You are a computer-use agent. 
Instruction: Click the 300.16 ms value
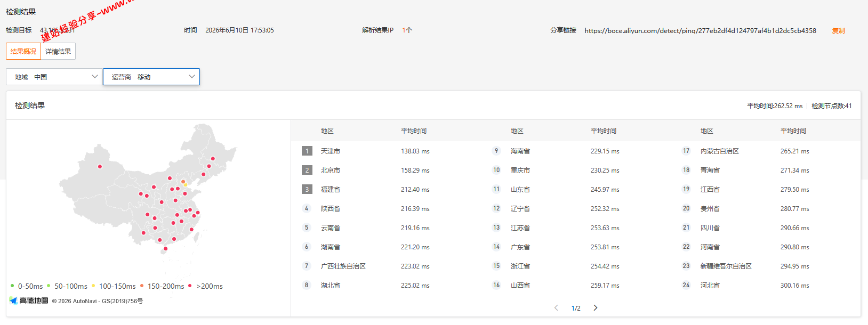pyautogui.click(x=795, y=286)
